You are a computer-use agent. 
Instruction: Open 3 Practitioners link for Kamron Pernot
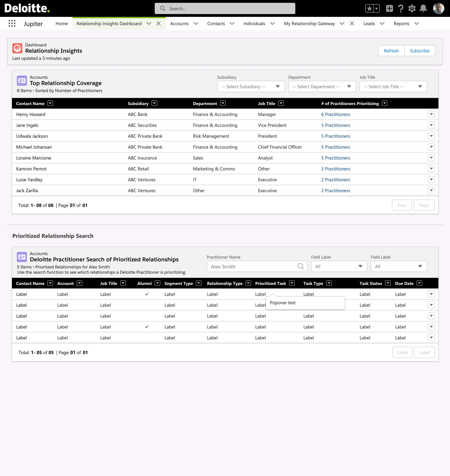(x=336, y=169)
